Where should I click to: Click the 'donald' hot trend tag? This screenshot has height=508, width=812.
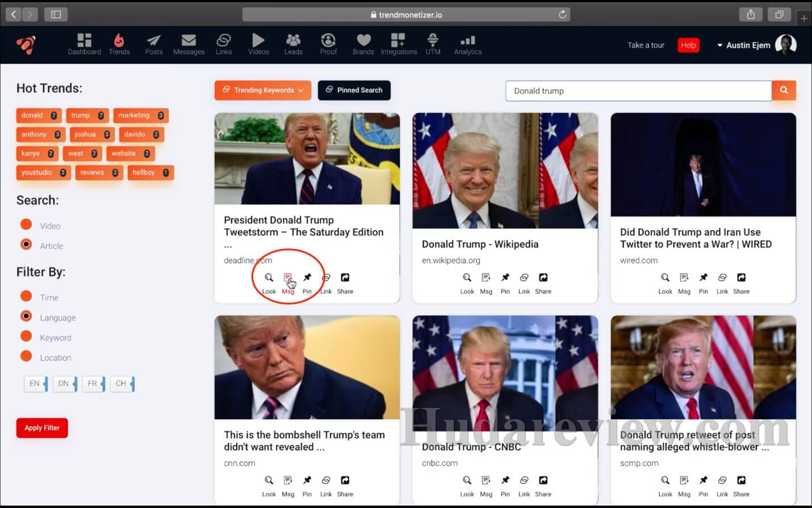pos(39,115)
